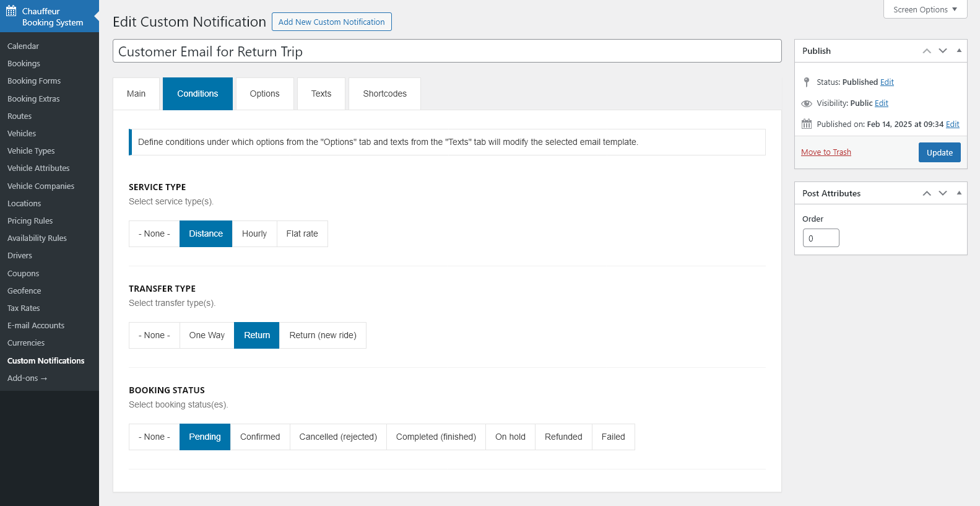Select the Hourly service type

click(254, 233)
